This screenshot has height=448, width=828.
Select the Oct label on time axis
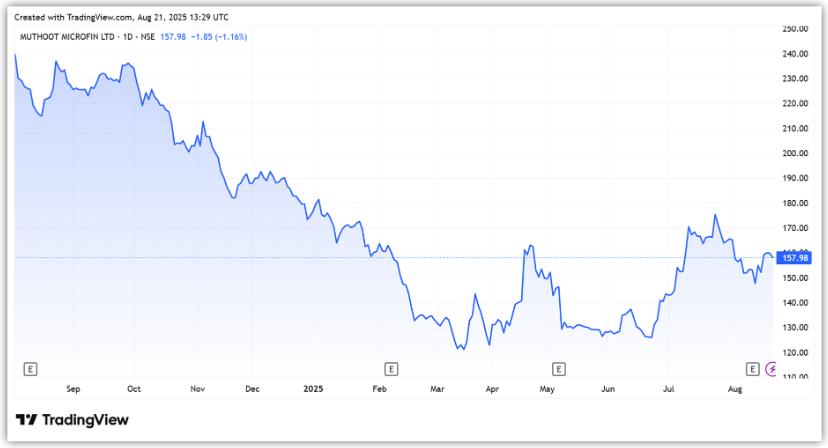134,387
